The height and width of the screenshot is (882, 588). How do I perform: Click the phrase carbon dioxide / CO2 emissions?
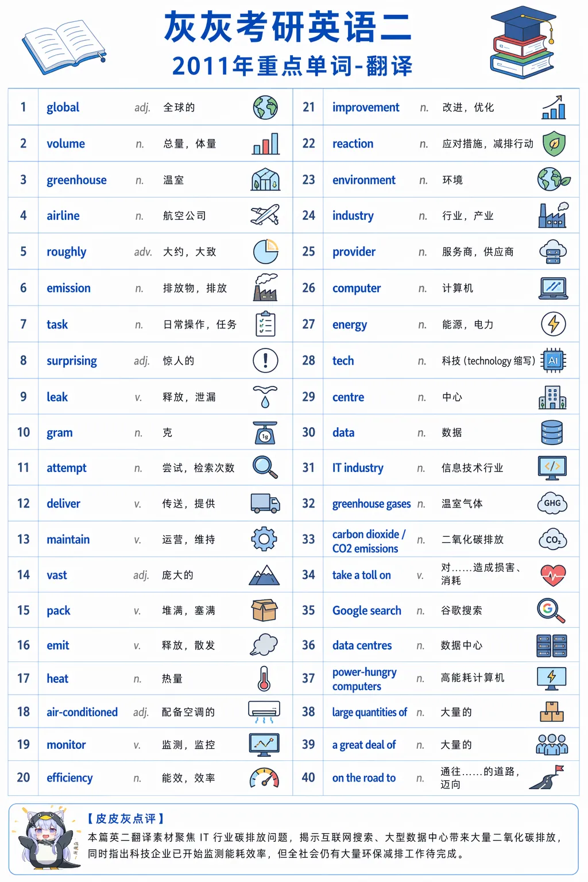pyautogui.click(x=369, y=541)
